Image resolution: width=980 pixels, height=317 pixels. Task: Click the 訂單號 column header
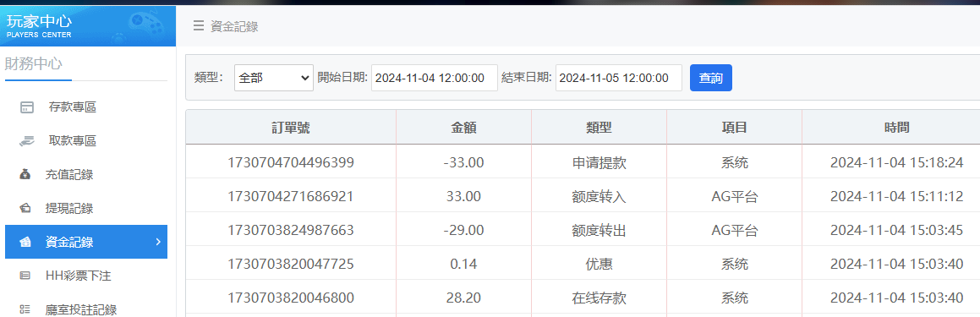[x=291, y=127]
